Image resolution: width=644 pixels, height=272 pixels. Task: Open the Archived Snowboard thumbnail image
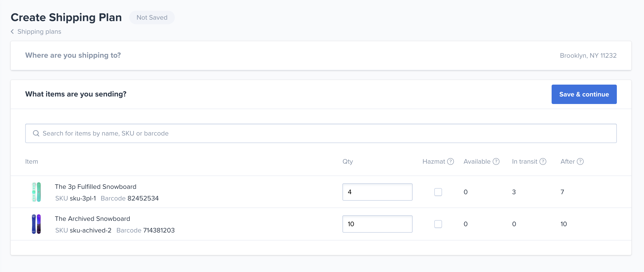(x=37, y=224)
